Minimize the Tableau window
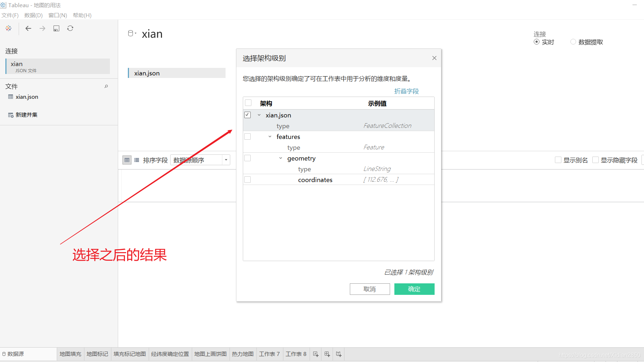Viewport: 644px width, 362px height. coord(635,5)
